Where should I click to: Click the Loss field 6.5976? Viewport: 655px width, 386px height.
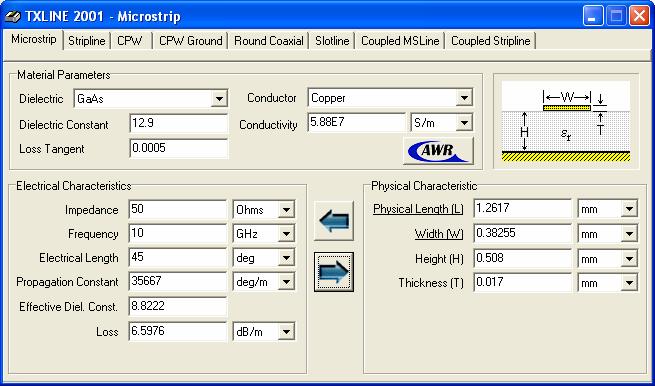178,332
